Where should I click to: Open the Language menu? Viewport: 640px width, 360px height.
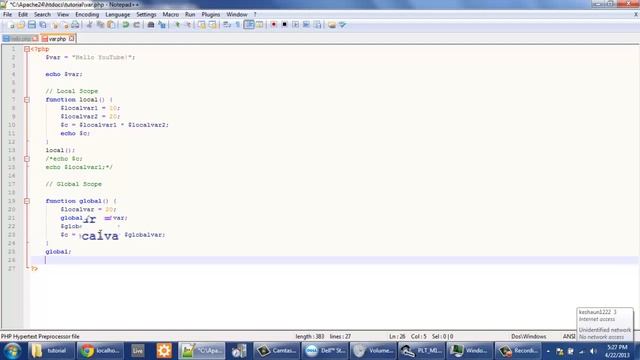(x=118, y=14)
